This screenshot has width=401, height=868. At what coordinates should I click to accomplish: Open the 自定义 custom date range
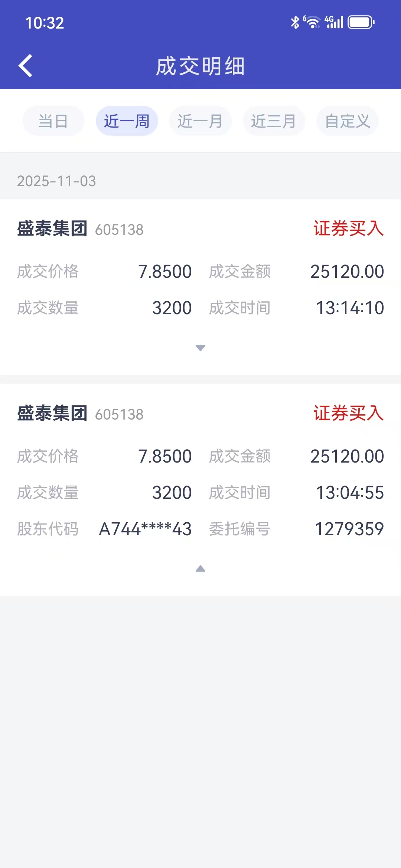[x=348, y=121]
